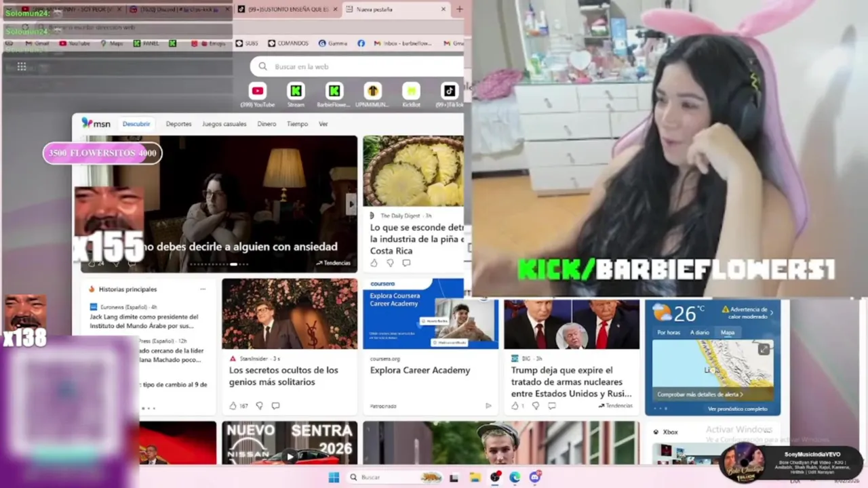Like the Trump tratado de armas article

515,406
